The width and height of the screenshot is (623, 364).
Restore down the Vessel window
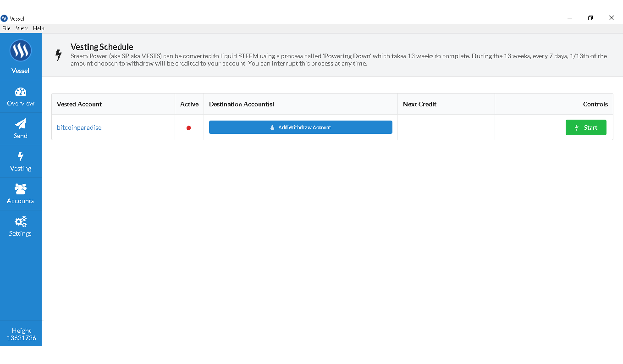pyautogui.click(x=590, y=18)
